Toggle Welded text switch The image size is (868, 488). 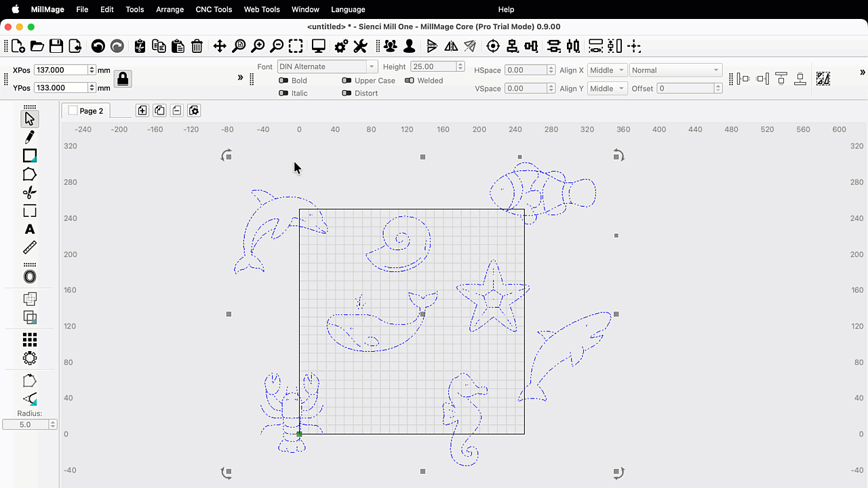(x=410, y=81)
